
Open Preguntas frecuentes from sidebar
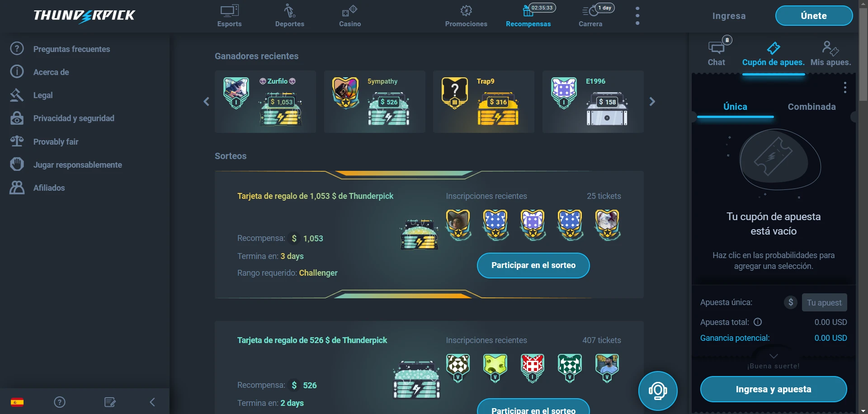pos(71,49)
